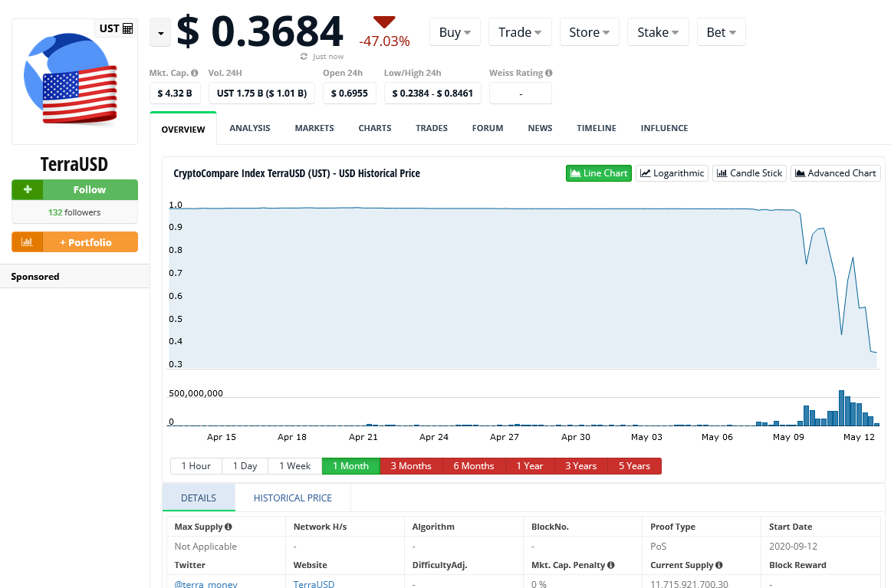Click the Low/High 24h value box
Viewport: 891px width, 588px height.
(432, 94)
